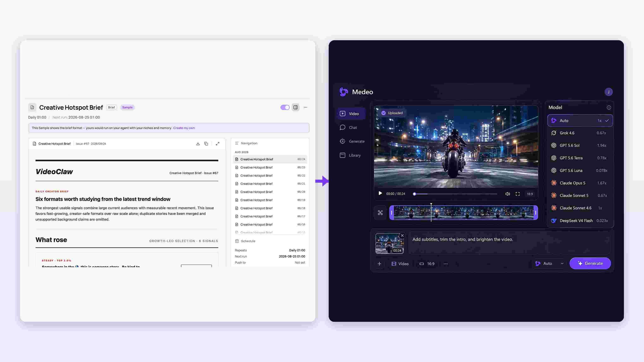
Task: Open the Library in Medeo sidebar
Action: [x=350, y=155]
